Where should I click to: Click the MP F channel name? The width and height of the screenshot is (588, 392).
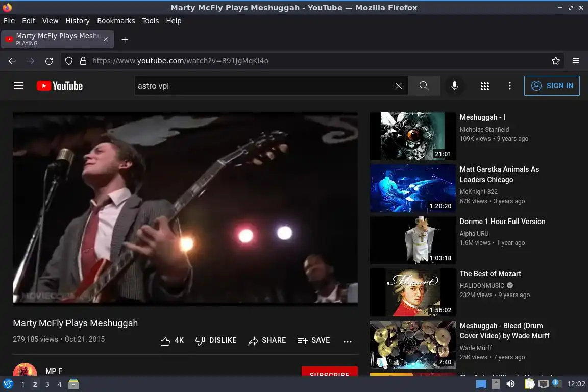pyautogui.click(x=54, y=371)
